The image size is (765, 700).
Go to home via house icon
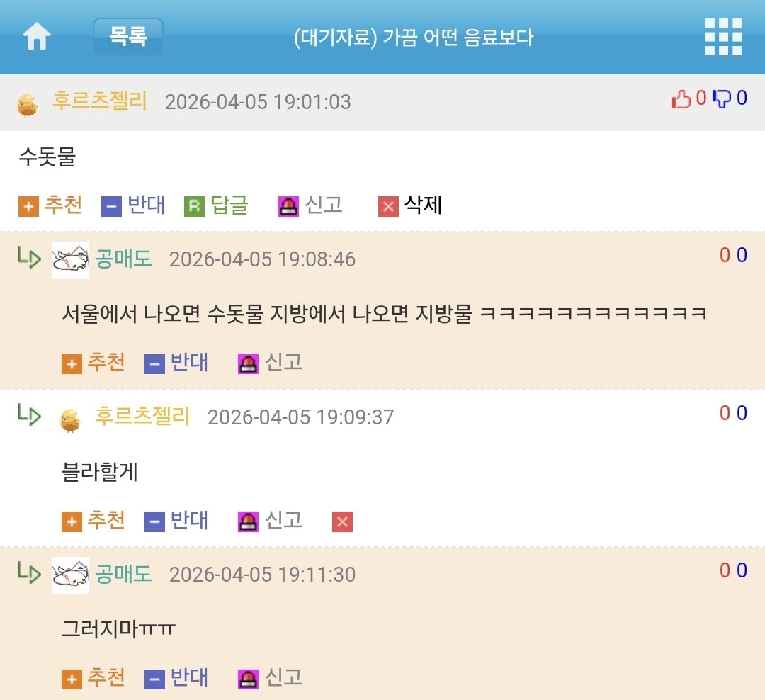click(37, 37)
